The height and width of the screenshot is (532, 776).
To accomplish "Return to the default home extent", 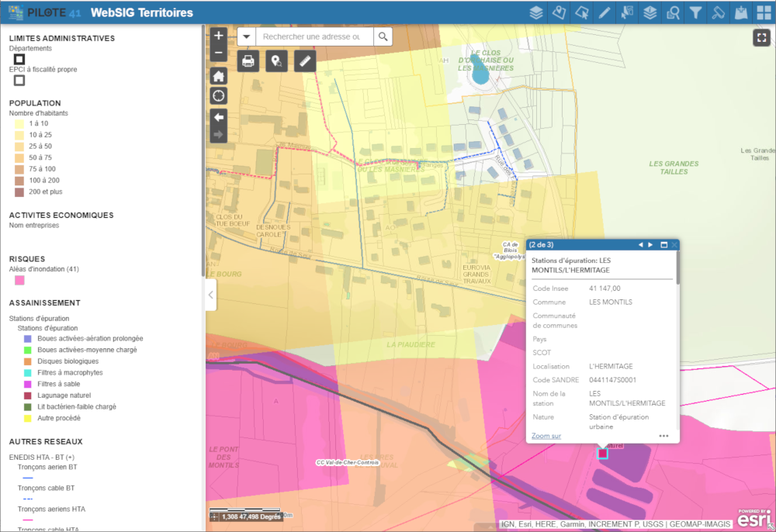I will point(219,75).
